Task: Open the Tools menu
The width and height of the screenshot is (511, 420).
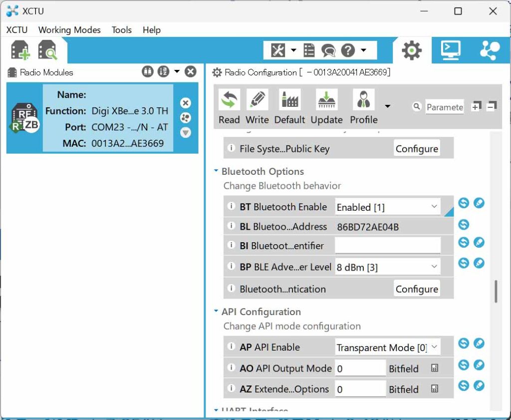Action: coord(122,30)
